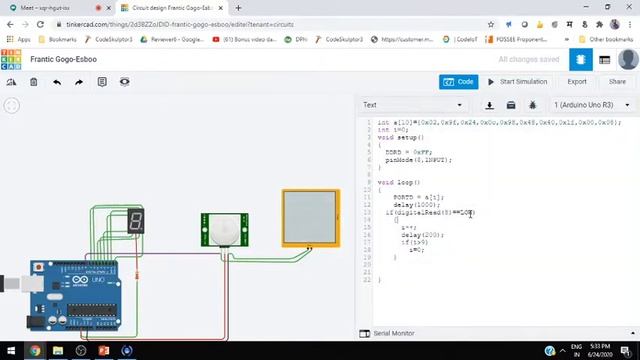
Task: Open Other bookmarks folder
Action: (606, 39)
